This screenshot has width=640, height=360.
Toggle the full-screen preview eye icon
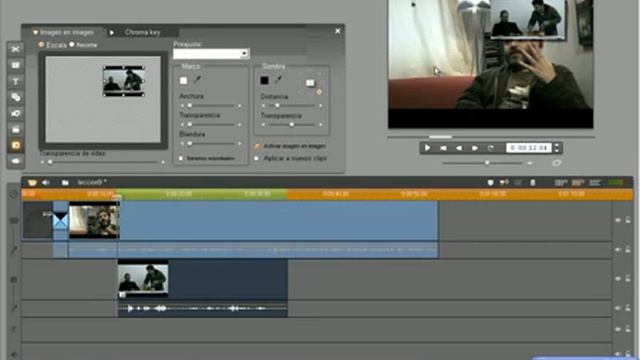click(556, 163)
